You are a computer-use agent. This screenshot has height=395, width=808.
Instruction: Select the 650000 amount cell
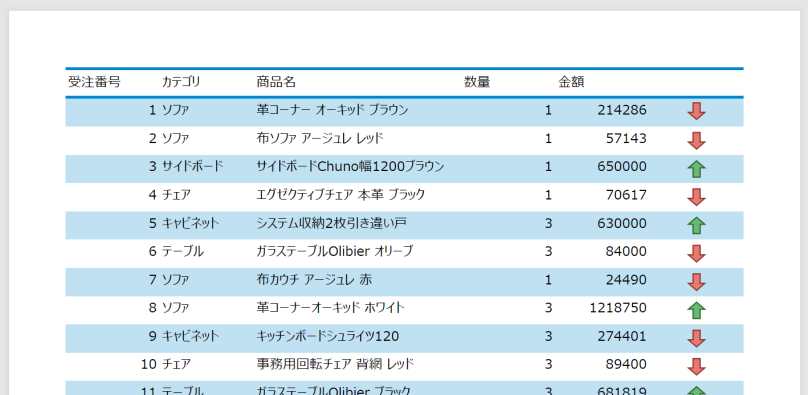click(622, 167)
